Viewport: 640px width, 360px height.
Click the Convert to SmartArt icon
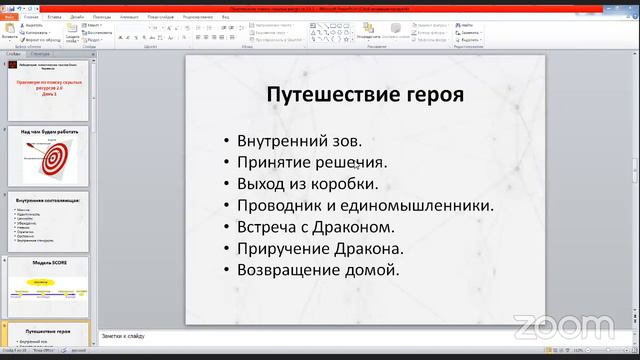coord(252,40)
